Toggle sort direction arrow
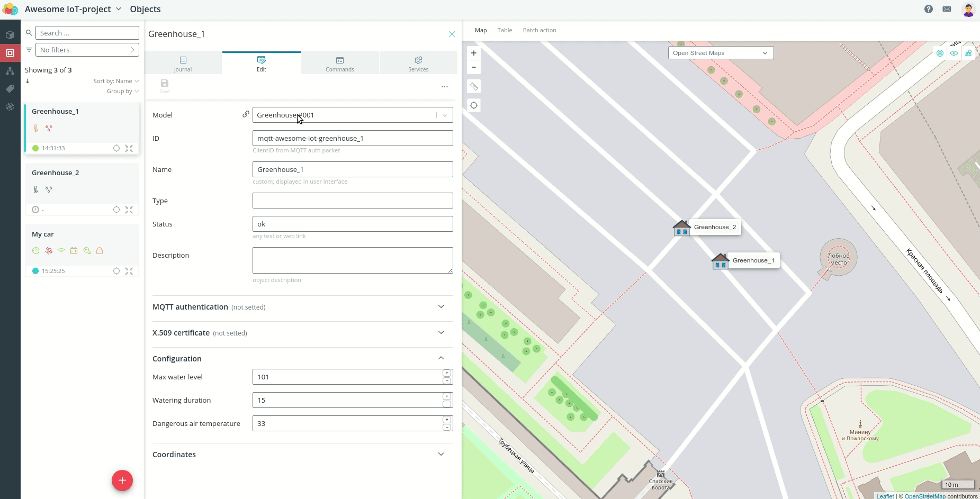 (28, 81)
